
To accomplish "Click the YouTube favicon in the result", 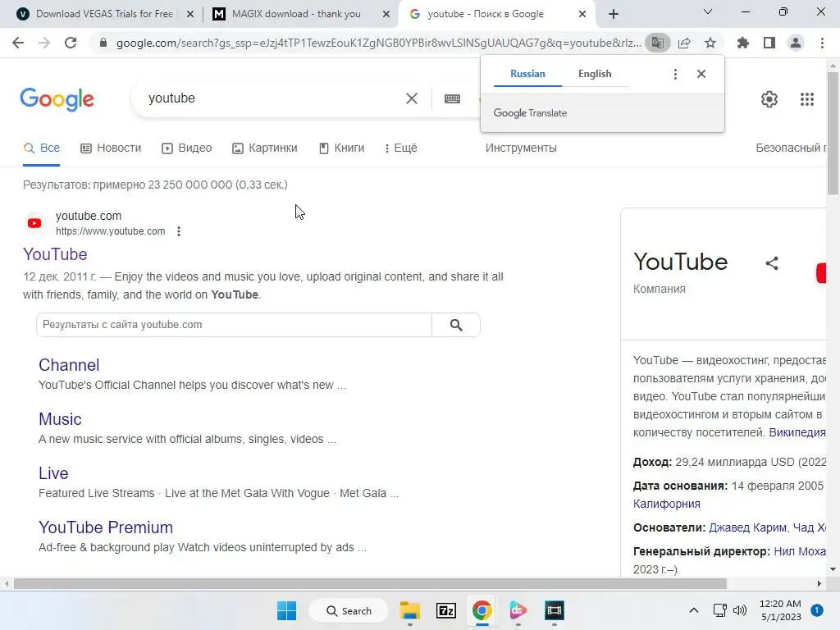I will (34, 223).
